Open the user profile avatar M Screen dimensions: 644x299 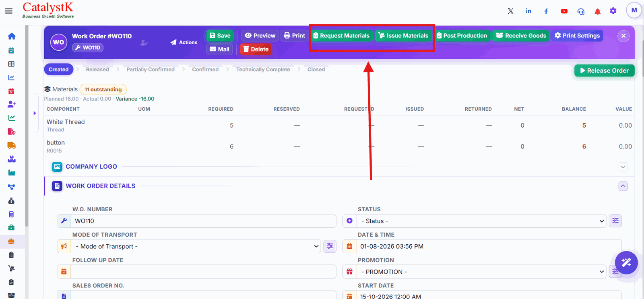click(x=634, y=10)
